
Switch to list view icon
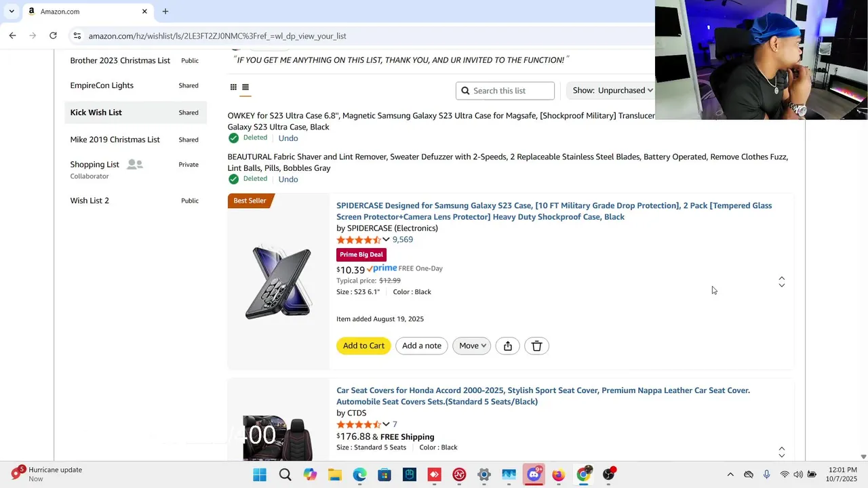(245, 87)
